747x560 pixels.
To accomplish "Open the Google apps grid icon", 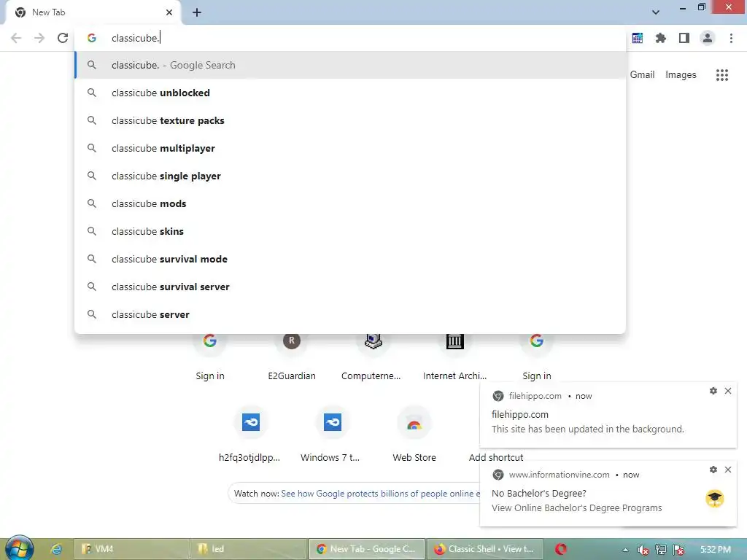I will pos(722,75).
